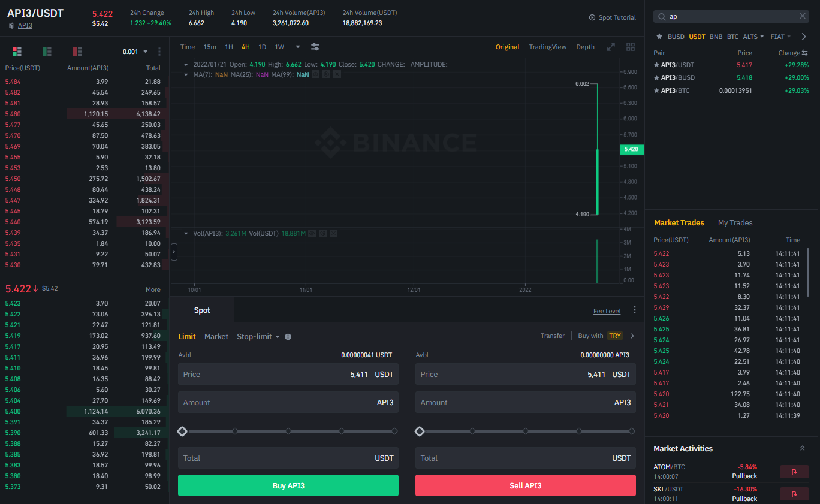Screen dimensions: 820x504
Task: Open Stop-limit info icon
Action: coord(288,337)
